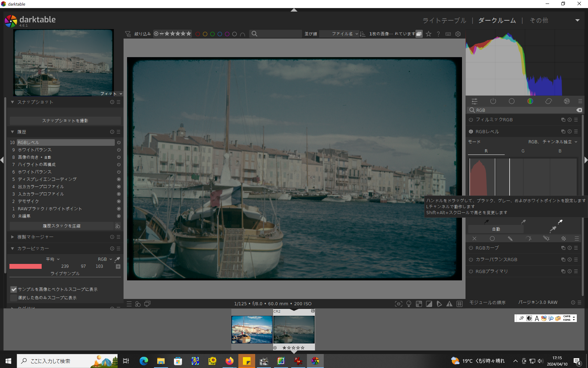The width and height of the screenshot is (588, 368).
Task: Switch to the ライトテーブル view
Action: pyautogui.click(x=444, y=21)
